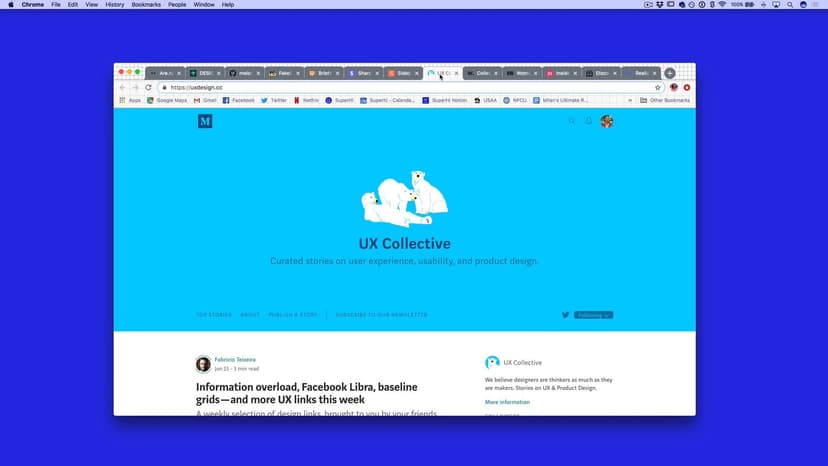The width and height of the screenshot is (828, 466).
Task: Click the Medium logo icon
Action: 205,121
